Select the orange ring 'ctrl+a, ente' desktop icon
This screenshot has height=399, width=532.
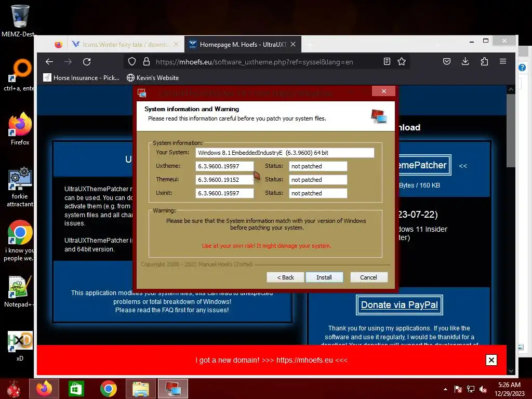20,75
